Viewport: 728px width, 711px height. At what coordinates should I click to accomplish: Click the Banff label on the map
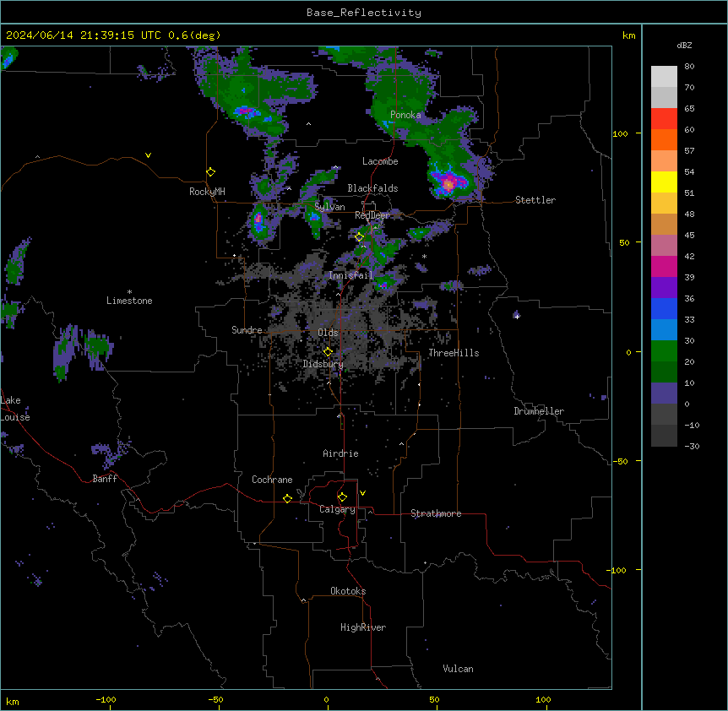click(105, 479)
